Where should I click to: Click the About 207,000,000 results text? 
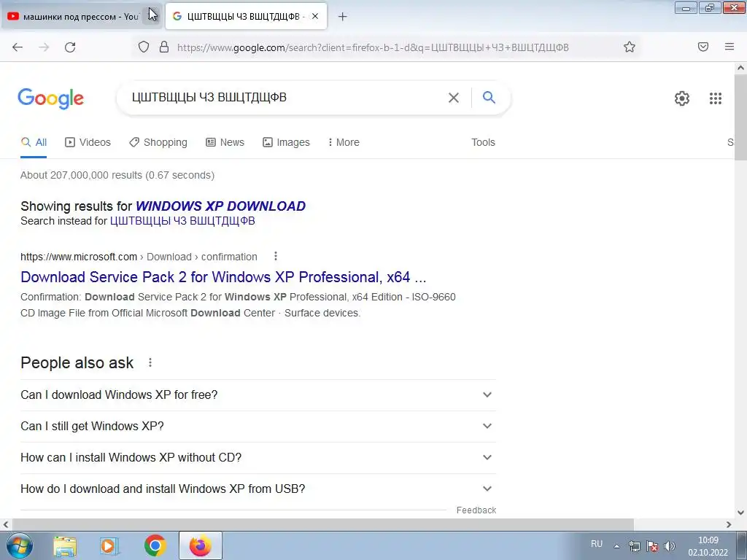click(x=117, y=175)
